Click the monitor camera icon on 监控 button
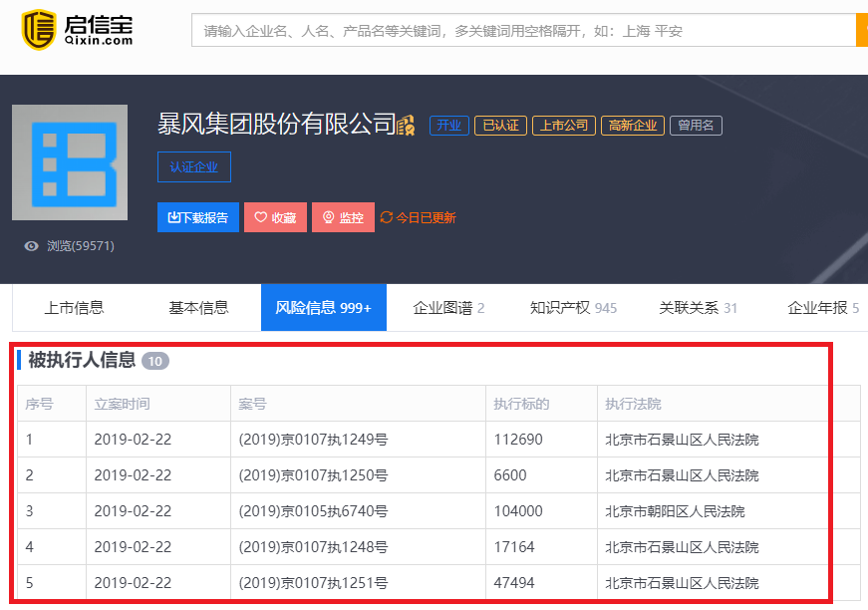 pyautogui.click(x=329, y=217)
